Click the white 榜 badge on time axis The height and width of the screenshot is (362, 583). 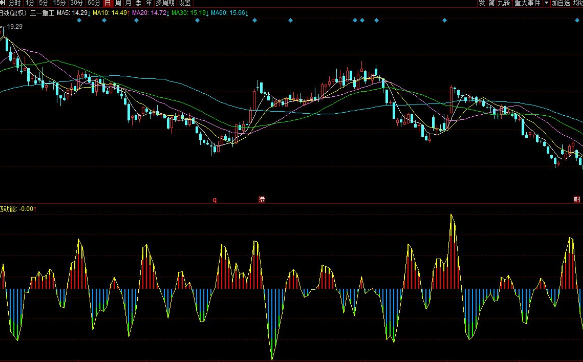(x=262, y=200)
